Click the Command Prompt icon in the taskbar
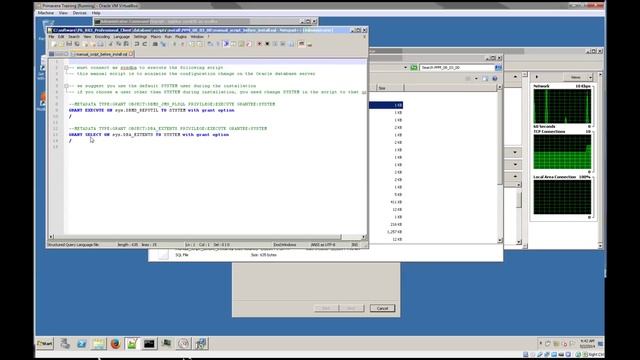640x360 pixels. 149,344
